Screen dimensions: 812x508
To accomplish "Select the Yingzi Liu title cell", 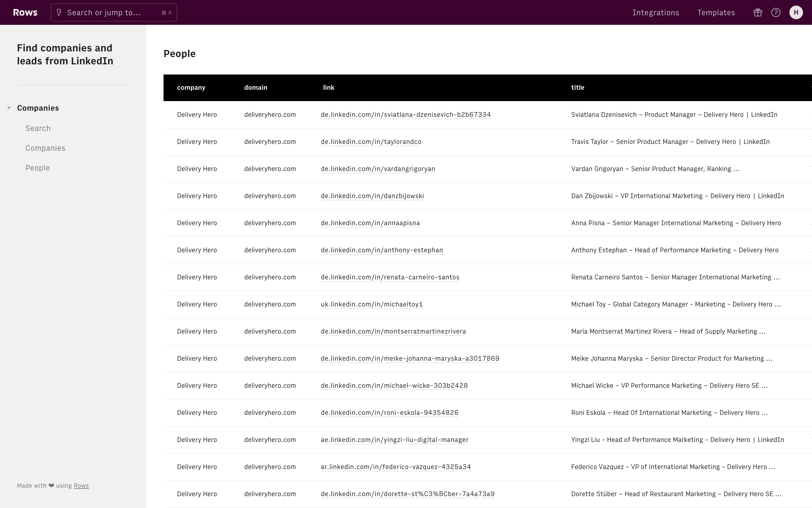I will [x=678, y=440].
